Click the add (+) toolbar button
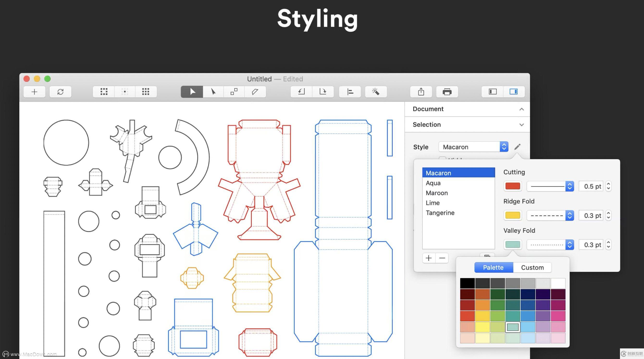This screenshot has height=359, width=644. coord(34,92)
